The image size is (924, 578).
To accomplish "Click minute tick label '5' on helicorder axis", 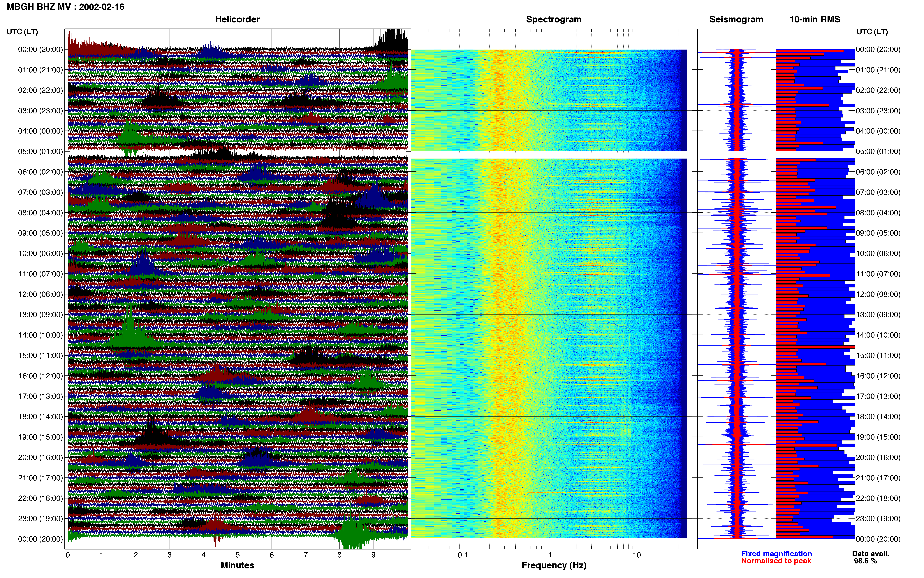I will [x=238, y=555].
